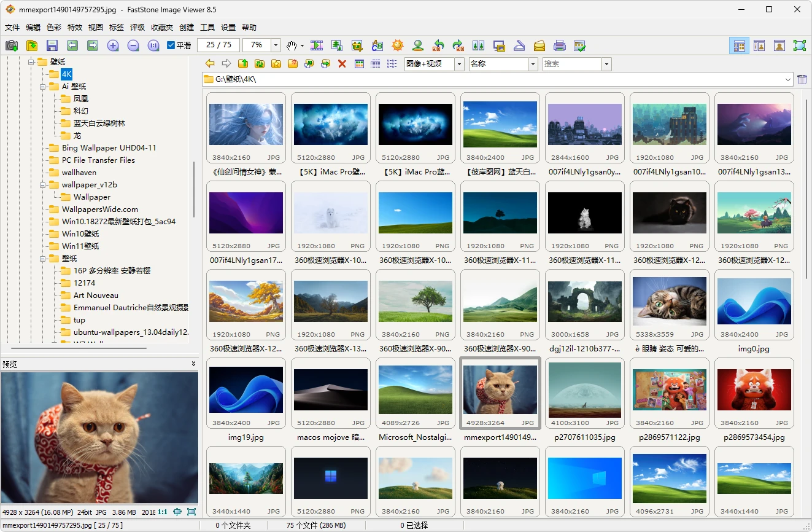Click the email images envelope icon

539,45
